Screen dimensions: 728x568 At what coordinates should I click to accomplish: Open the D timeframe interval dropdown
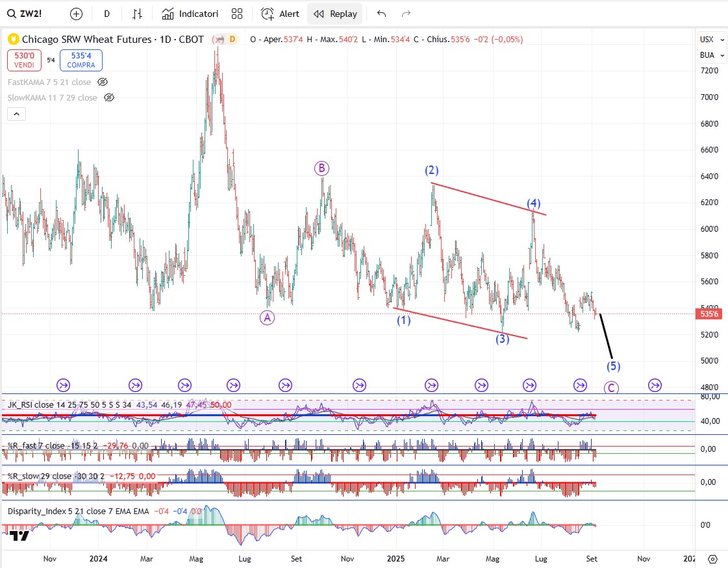(107, 14)
